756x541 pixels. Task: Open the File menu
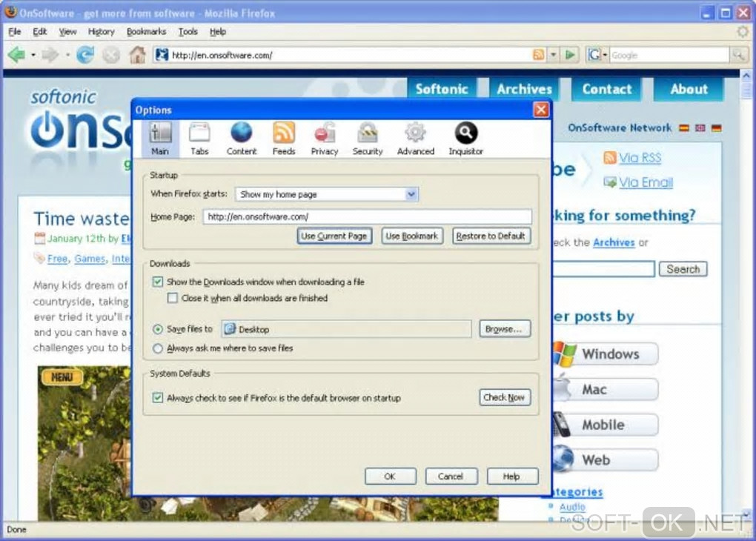(15, 32)
